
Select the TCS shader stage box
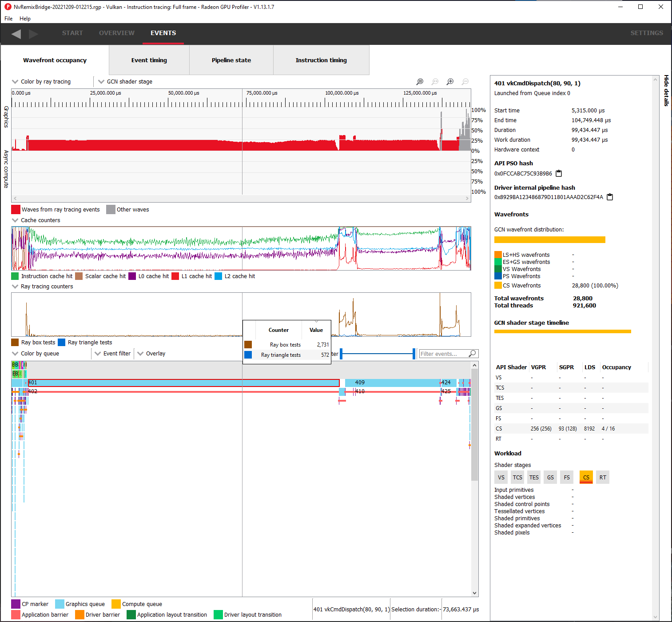[x=517, y=477]
